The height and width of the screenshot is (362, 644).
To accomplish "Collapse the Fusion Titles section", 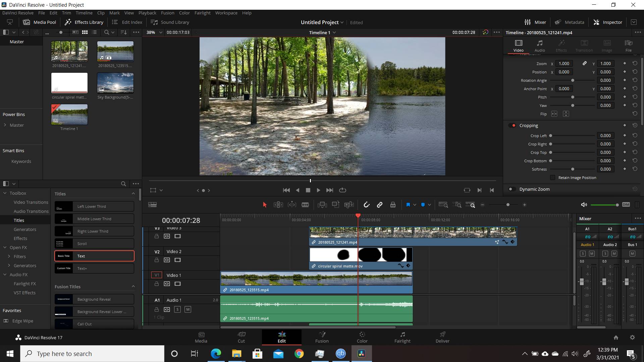I will click(x=133, y=287).
